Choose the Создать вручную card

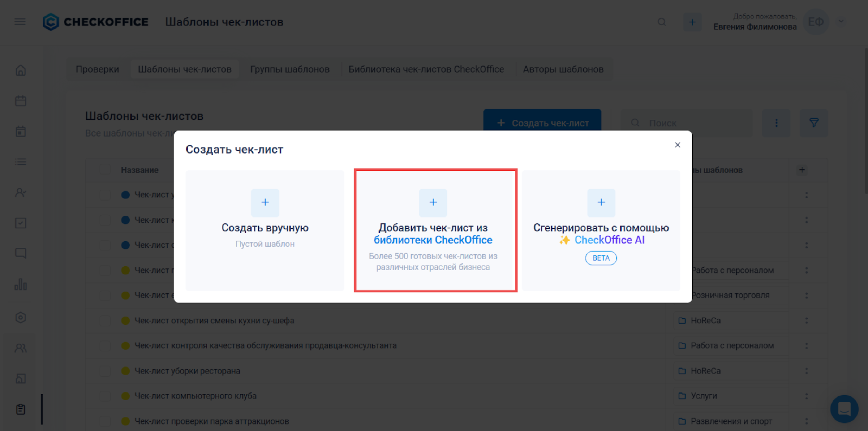point(265,230)
